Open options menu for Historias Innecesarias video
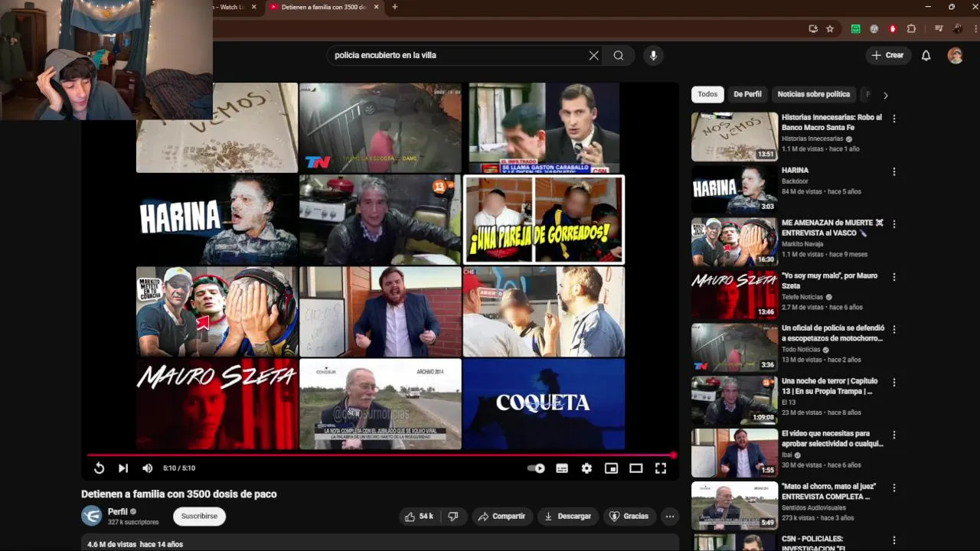 pyautogui.click(x=893, y=119)
